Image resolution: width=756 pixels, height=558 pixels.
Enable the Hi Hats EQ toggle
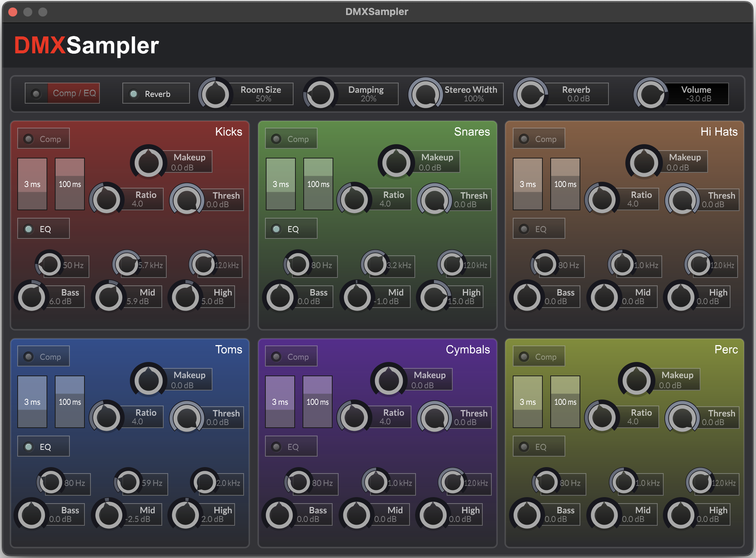(539, 229)
